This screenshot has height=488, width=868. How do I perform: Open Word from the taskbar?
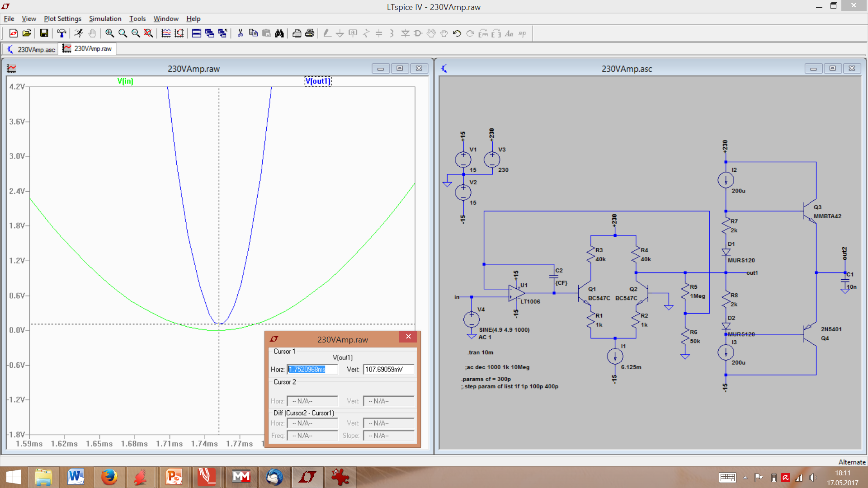coord(76,477)
